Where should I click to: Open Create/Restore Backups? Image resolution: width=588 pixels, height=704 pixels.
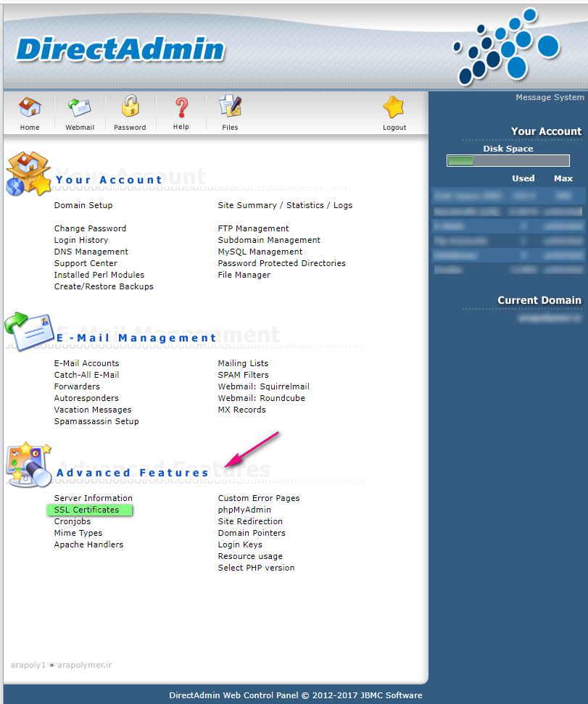click(x=104, y=286)
